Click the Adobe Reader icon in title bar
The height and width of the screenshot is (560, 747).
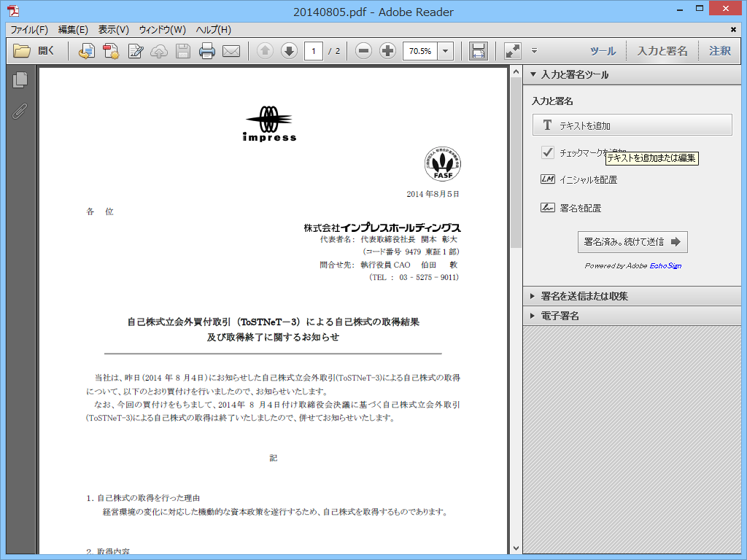click(x=13, y=10)
